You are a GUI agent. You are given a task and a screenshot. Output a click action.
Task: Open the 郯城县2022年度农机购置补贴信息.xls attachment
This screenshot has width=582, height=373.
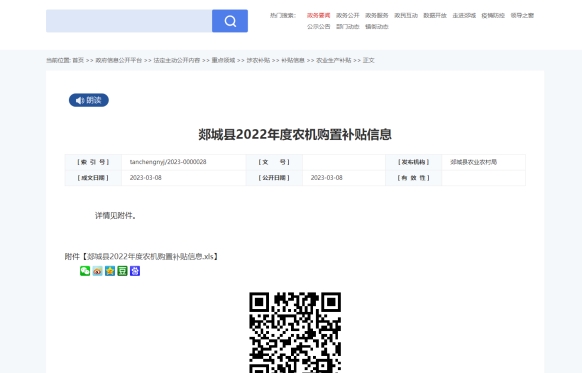(x=150, y=256)
